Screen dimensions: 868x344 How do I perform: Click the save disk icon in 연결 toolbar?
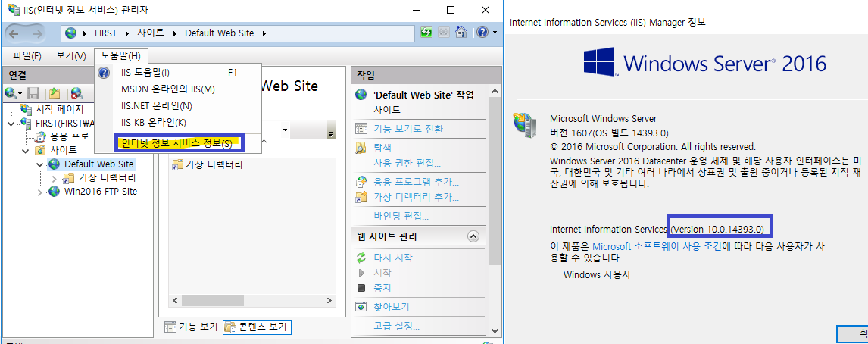(33, 93)
